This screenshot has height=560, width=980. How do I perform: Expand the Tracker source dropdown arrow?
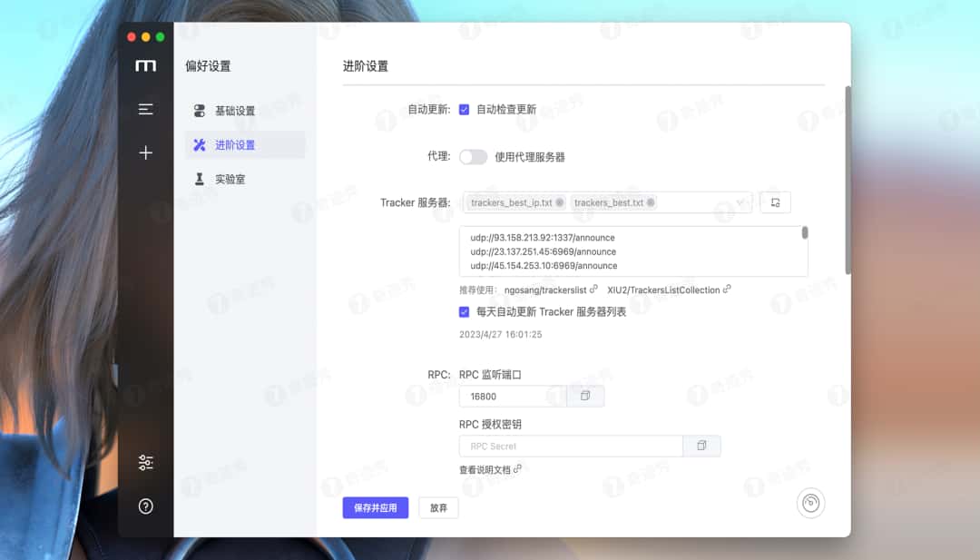pos(740,202)
